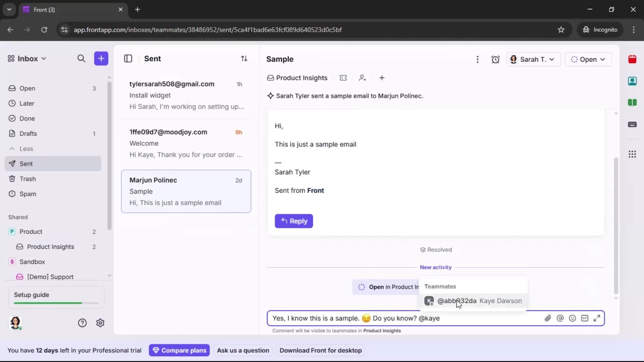
Task: Start composing with the plus compose button
Action: point(101,58)
